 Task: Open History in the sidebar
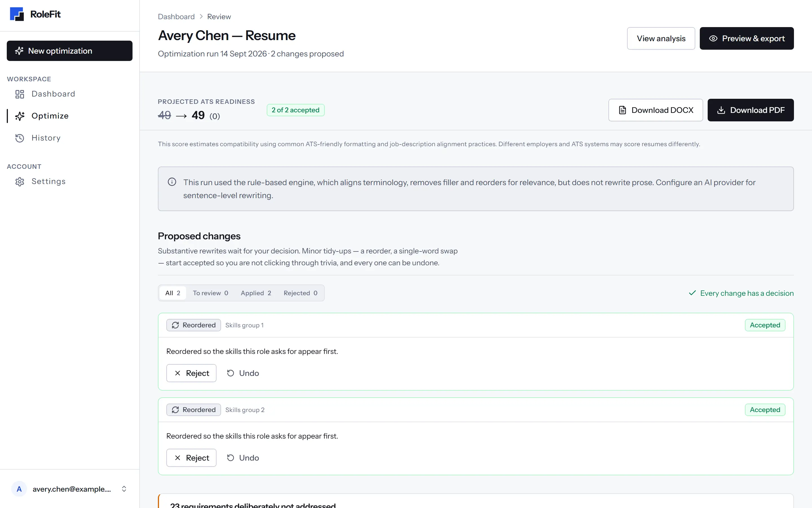pos(69,138)
